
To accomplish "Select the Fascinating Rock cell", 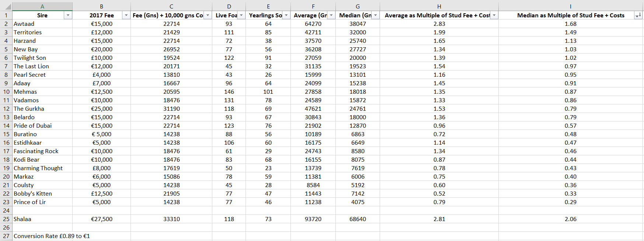I will (x=42, y=151).
